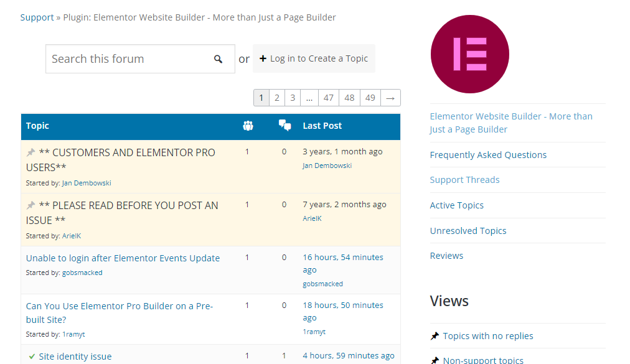630x364 pixels.
Task: Open Reviews sidebar link
Action: tap(446, 256)
